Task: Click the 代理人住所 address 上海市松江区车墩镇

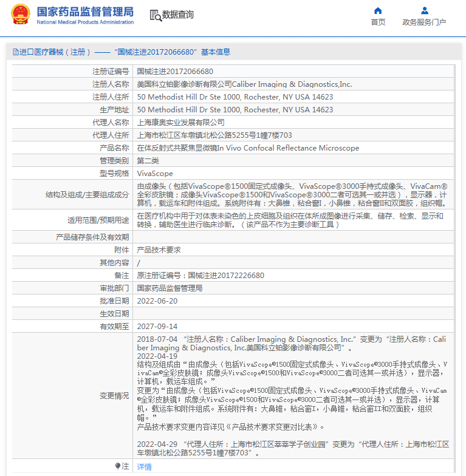Action: point(214,135)
